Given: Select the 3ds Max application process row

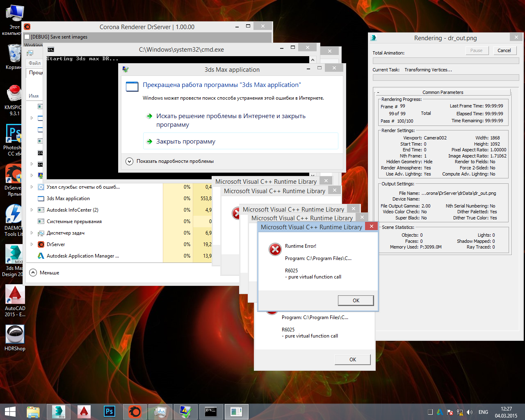Looking at the screenshot, I should tap(119, 199).
